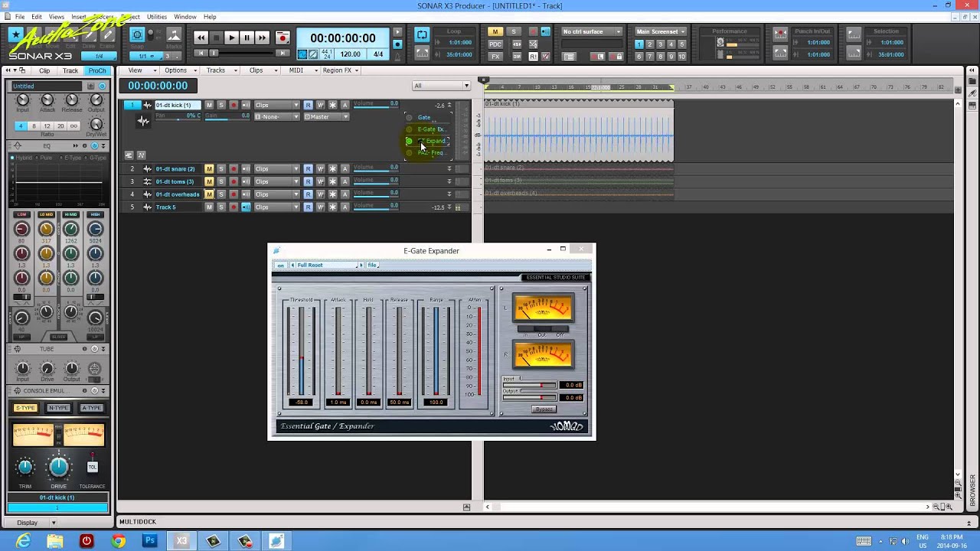Toggle the Snap to grid button
This screenshot has height=551, width=980.
tap(137, 34)
